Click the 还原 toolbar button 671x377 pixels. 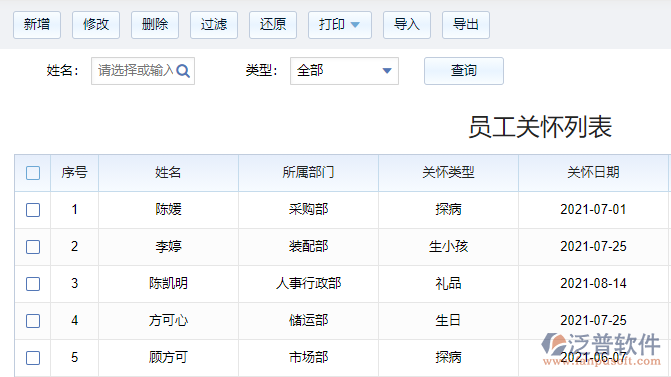[273, 25]
